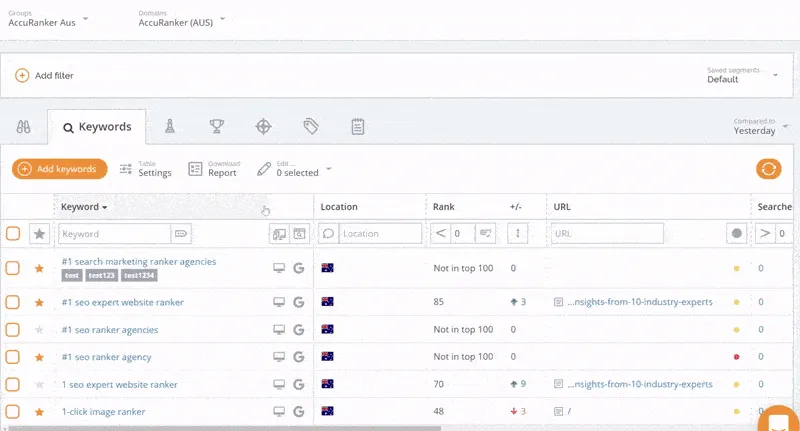Viewport: 800px width, 431px height.
Task: Check the box for #1 seo ranker agencies
Action: coord(13,329)
